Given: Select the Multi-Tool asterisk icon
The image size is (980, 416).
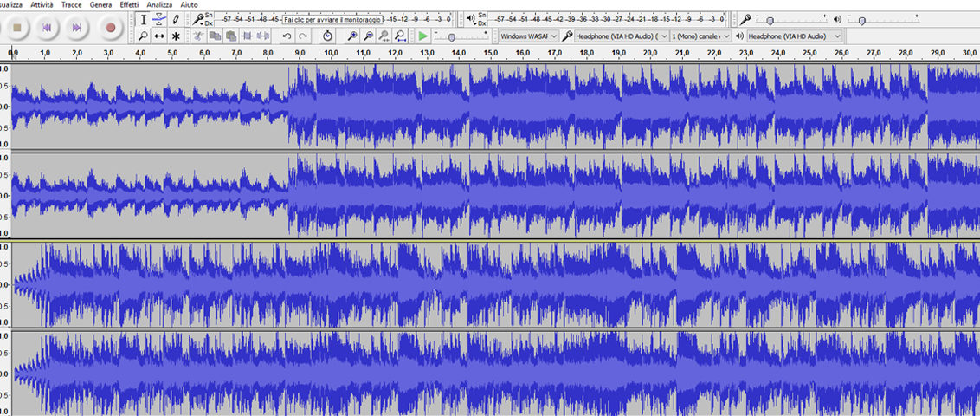Looking at the screenshot, I should [177, 36].
